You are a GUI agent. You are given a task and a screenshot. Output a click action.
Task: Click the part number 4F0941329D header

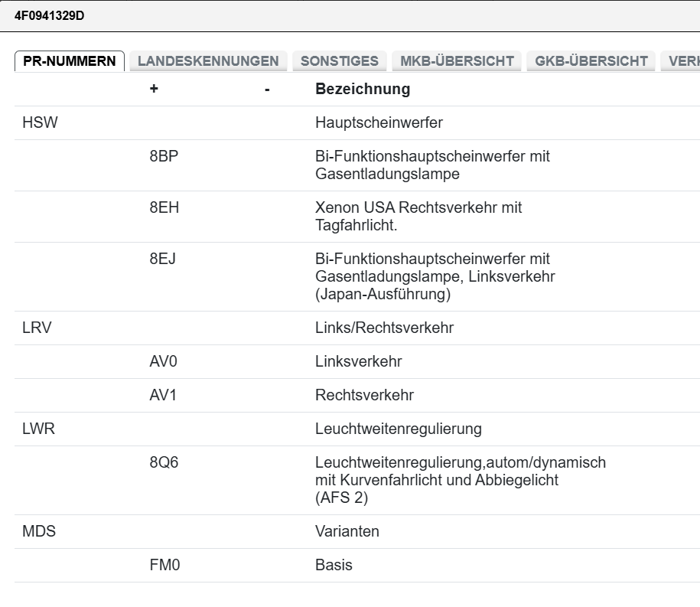coord(50,15)
